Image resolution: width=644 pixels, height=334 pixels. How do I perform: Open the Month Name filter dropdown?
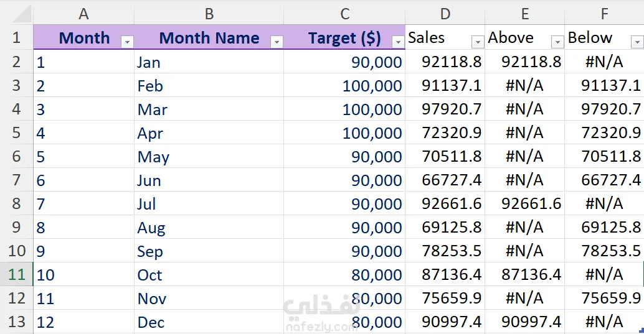tap(277, 42)
